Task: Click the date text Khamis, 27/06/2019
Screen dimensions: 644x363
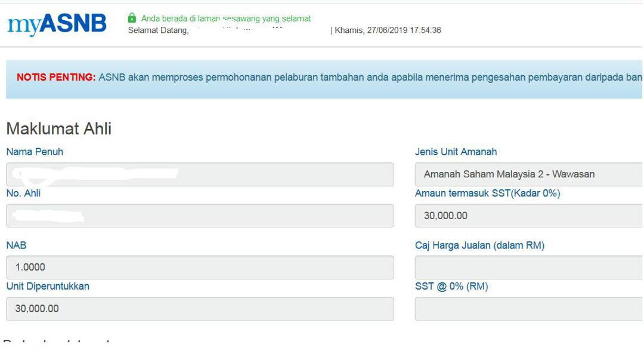Action: point(370,30)
